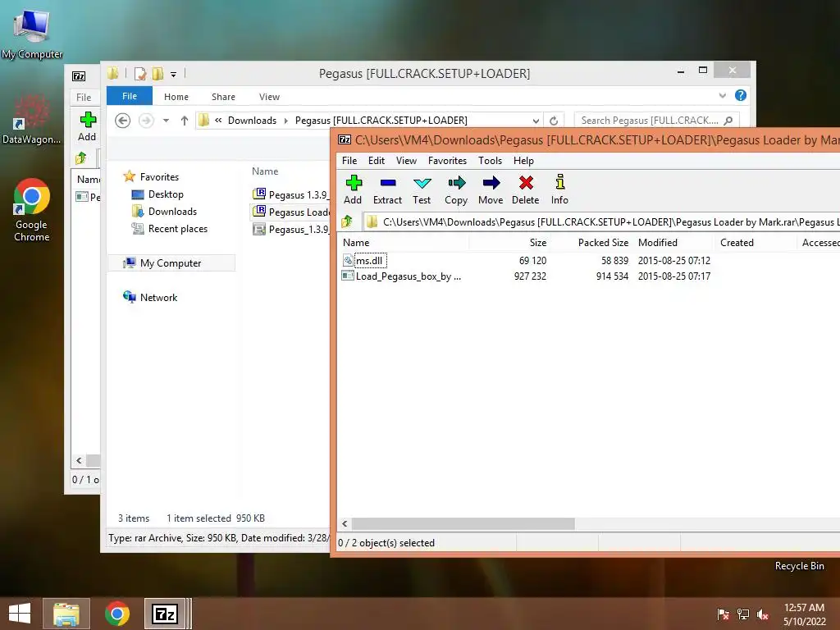Click the Downloads breadcrumb in the address bar

[x=252, y=121]
